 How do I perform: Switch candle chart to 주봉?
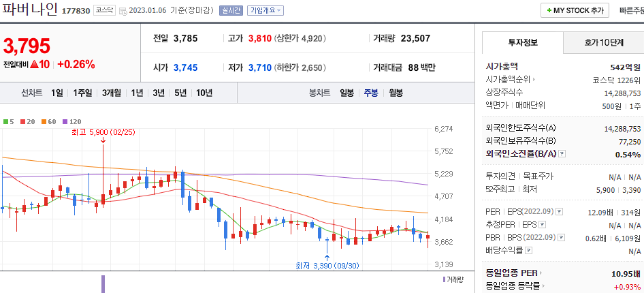tap(371, 93)
